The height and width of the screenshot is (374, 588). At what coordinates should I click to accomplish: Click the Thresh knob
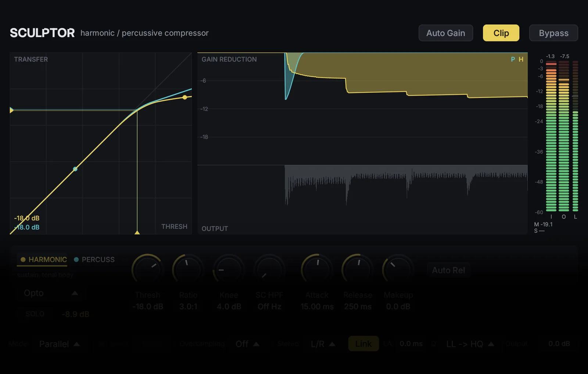pyautogui.click(x=147, y=270)
